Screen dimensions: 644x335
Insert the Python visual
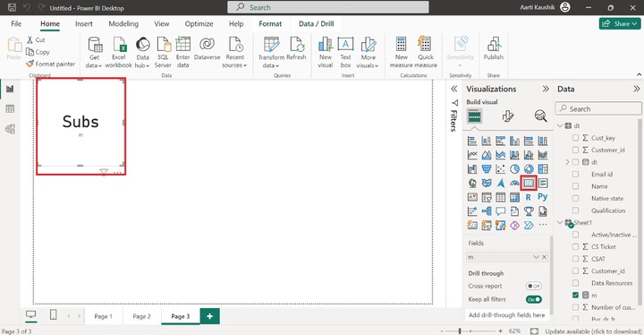(543, 197)
